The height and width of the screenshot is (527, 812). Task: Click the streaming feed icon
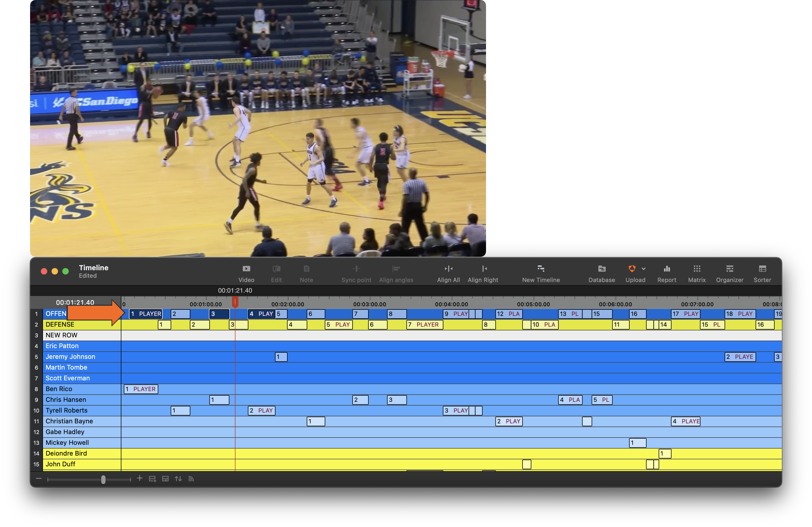pos(191,479)
